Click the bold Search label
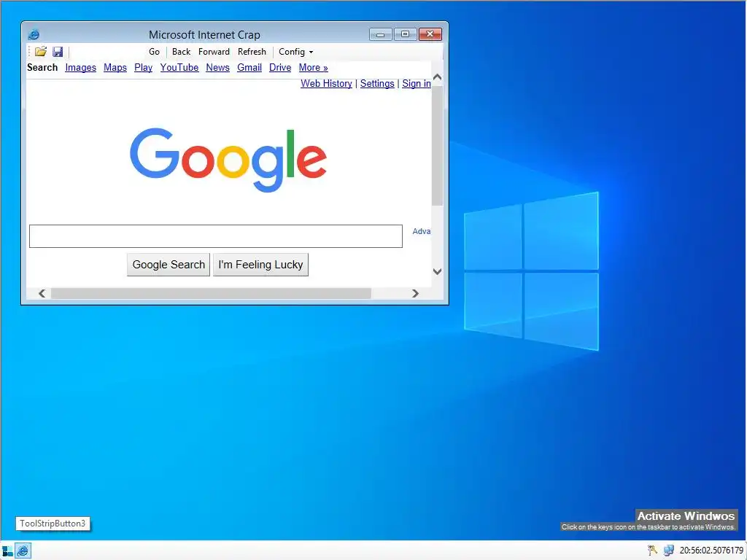The image size is (747, 560). pos(42,68)
